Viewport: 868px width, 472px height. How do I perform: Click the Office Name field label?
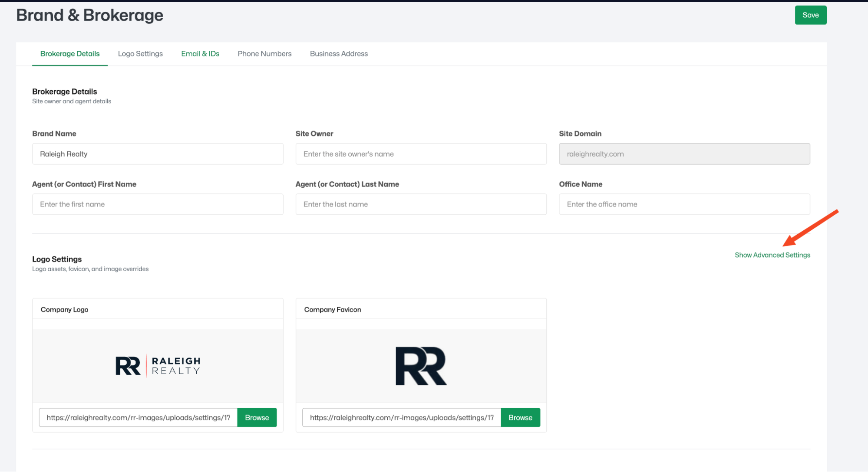pyautogui.click(x=581, y=184)
